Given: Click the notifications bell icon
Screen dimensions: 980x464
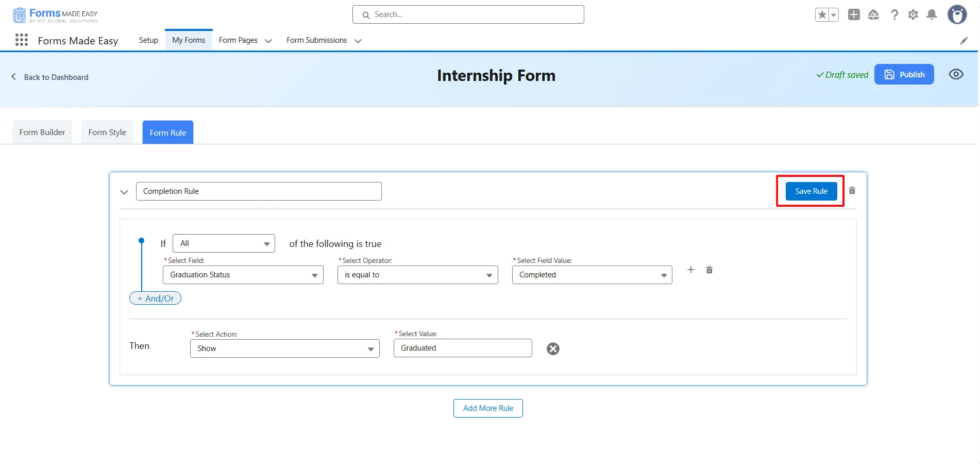Looking at the screenshot, I should pyautogui.click(x=932, y=15).
